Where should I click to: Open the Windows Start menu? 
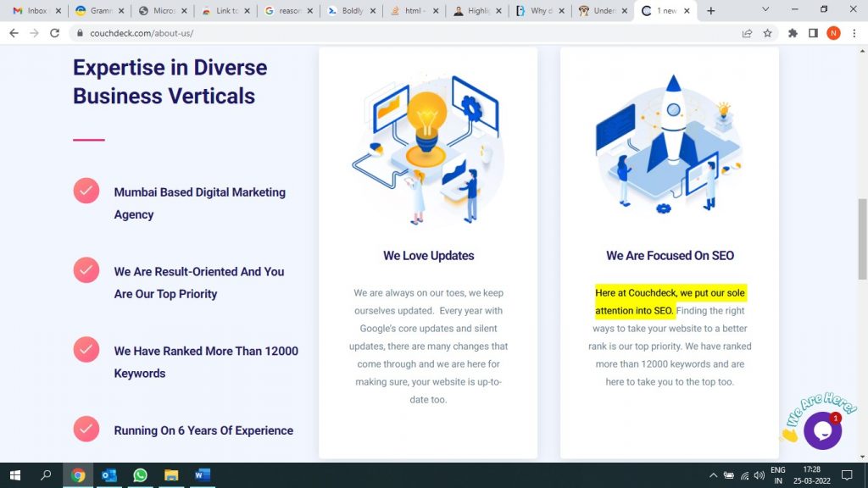point(15,475)
